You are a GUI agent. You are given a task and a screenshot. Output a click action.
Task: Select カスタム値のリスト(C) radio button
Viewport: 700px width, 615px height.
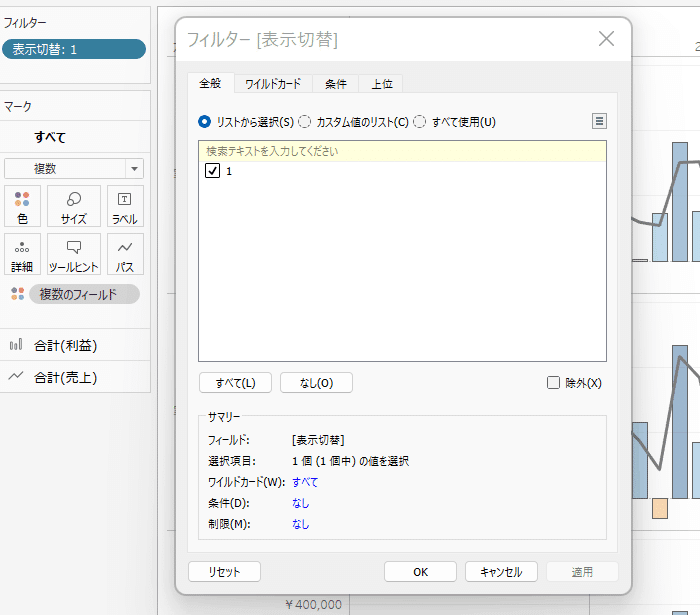click(x=304, y=121)
